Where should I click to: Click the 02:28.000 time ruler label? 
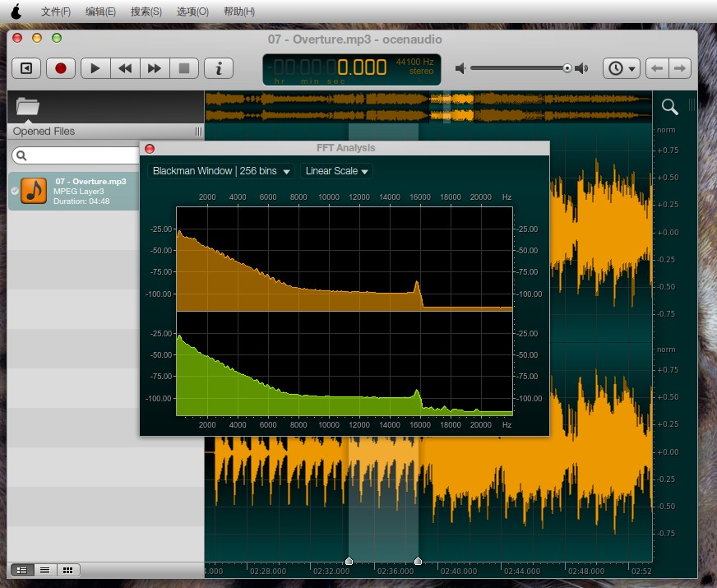268,571
